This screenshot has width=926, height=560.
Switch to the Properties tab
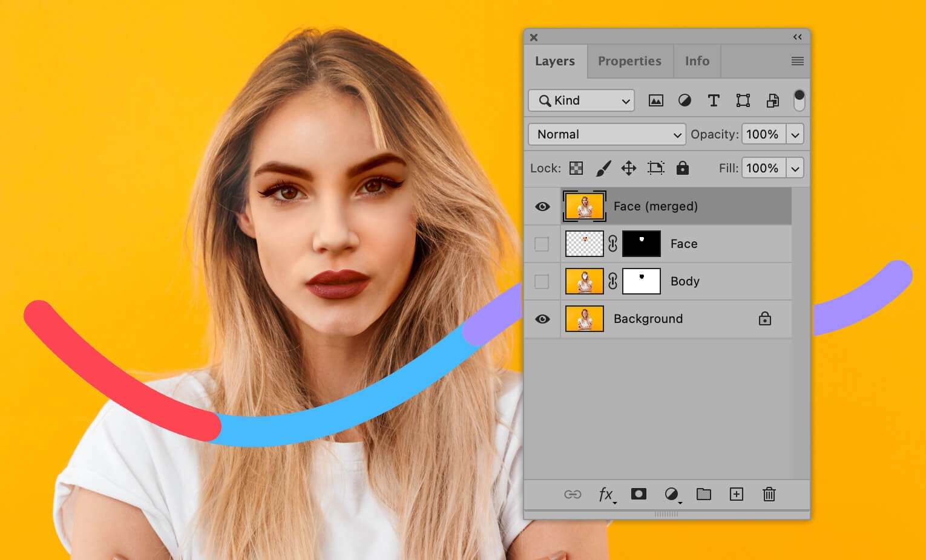pos(629,60)
